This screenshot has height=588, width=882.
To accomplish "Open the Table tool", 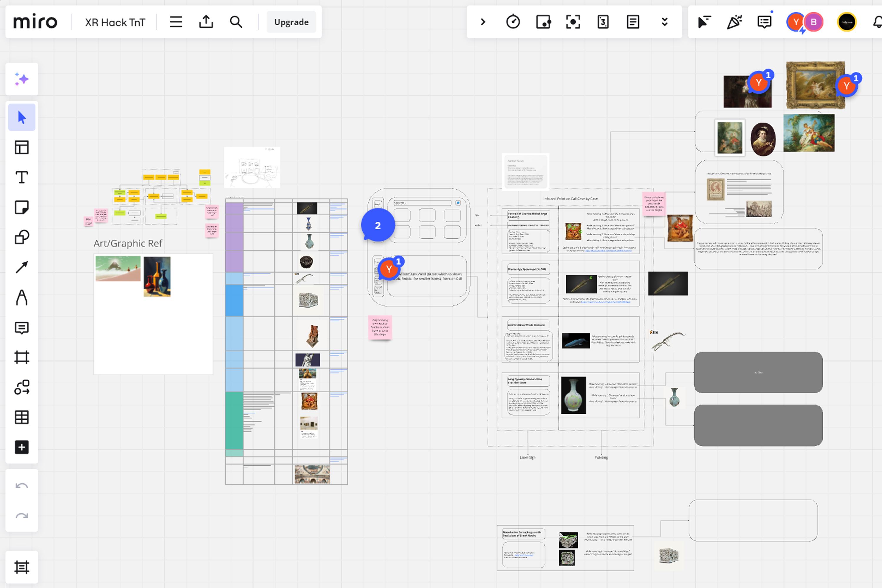I will pos(22,417).
